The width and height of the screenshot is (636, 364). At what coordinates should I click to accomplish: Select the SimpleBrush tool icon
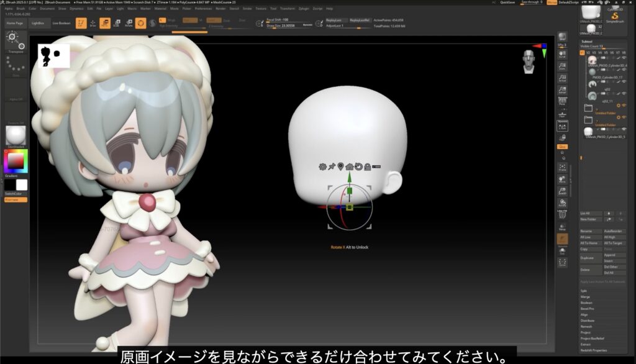[x=615, y=16]
